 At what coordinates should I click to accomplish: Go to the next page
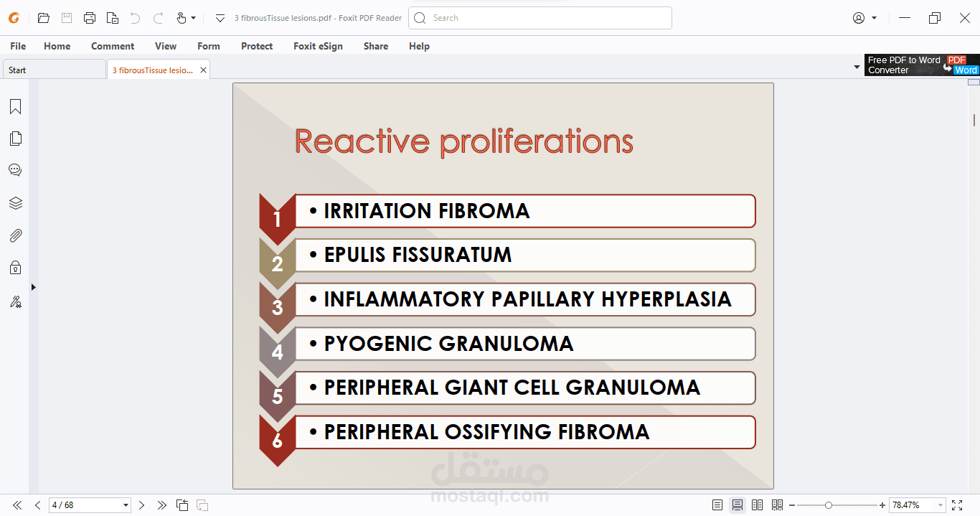[141, 505]
